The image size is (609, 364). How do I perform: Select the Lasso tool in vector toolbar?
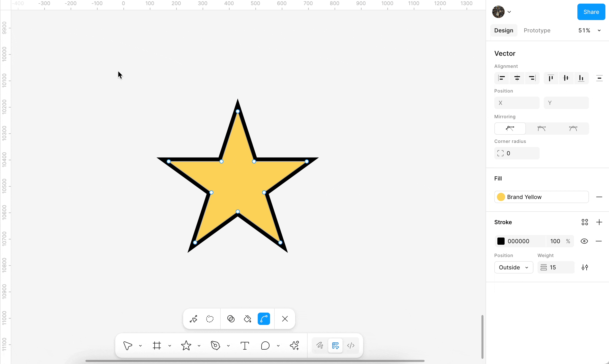pyautogui.click(x=210, y=319)
